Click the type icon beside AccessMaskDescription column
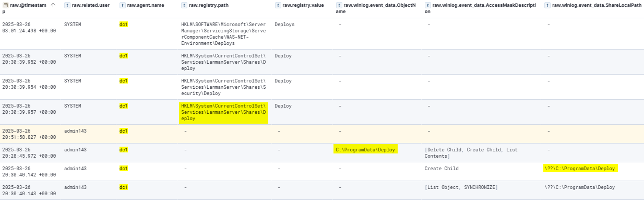The height and width of the screenshot is (202, 644). (428, 5)
